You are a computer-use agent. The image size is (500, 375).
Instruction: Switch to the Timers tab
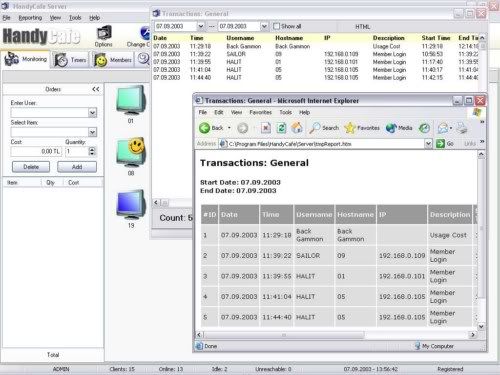pyautogui.click(x=71, y=60)
